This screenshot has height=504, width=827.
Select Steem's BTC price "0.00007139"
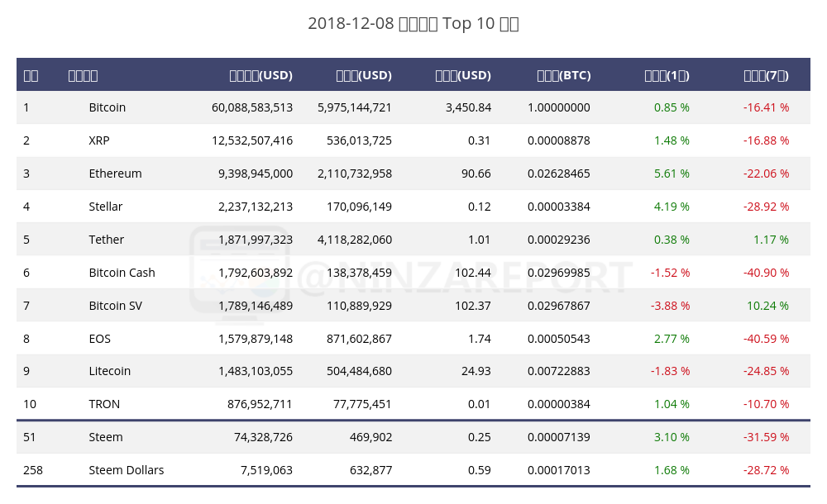pos(558,438)
